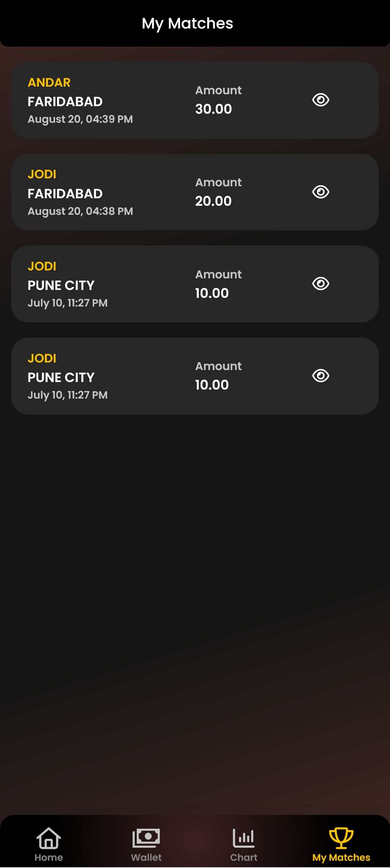Open Wallet via the cash icon
This screenshot has height=868, width=390.
coord(146,838)
